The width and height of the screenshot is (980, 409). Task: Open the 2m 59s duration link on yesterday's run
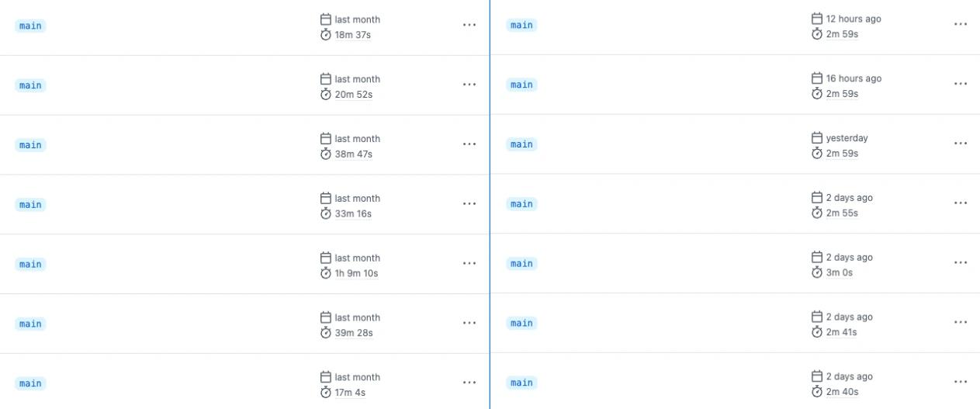842,154
